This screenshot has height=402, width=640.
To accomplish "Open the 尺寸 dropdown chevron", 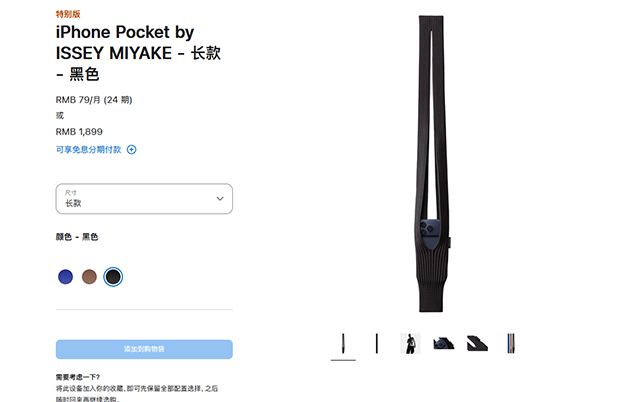I will point(220,199).
